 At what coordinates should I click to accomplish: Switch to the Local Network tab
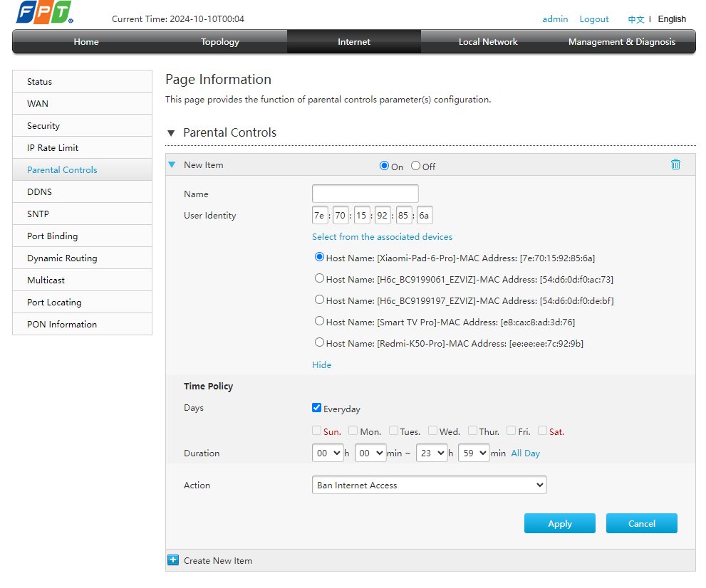[x=488, y=42]
